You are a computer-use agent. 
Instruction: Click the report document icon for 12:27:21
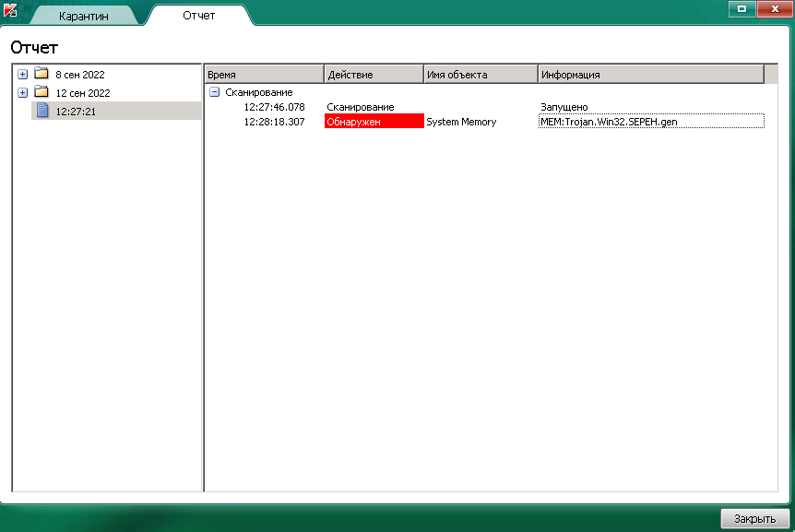click(x=42, y=110)
